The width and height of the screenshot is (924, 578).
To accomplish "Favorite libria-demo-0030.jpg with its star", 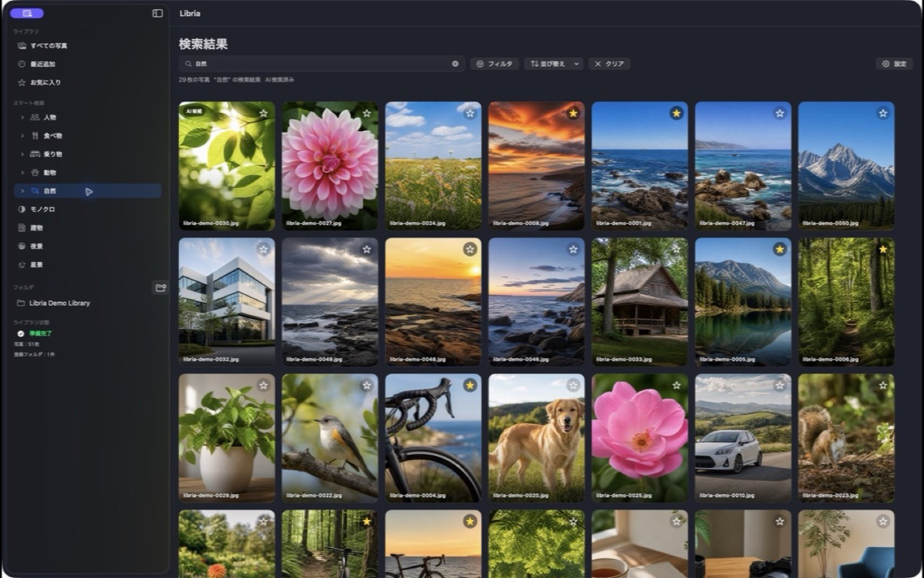I will (x=264, y=113).
